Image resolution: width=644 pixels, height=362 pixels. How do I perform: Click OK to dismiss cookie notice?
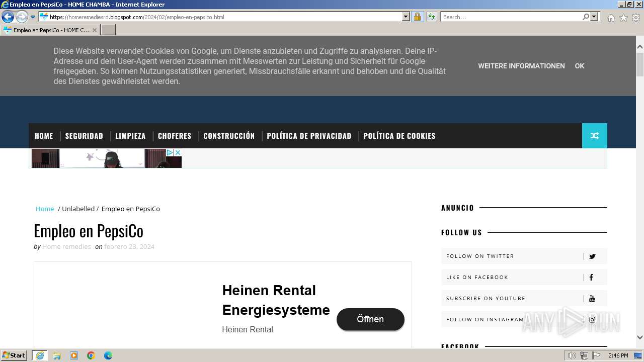pos(580,66)
